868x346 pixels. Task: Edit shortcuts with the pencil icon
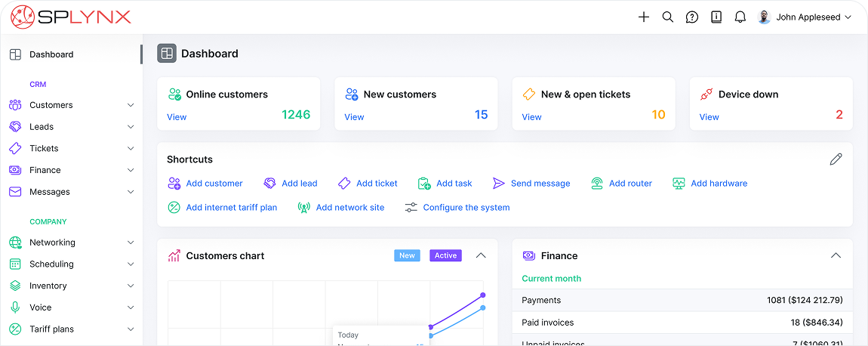tap(836, 159)
